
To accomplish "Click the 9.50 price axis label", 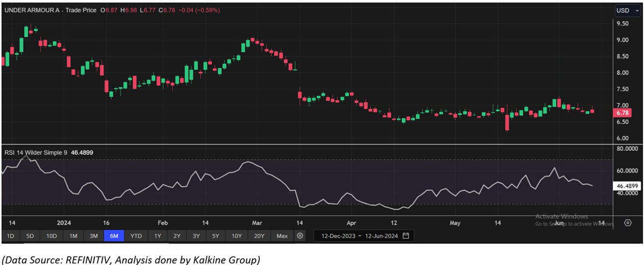I will point(622,24).
